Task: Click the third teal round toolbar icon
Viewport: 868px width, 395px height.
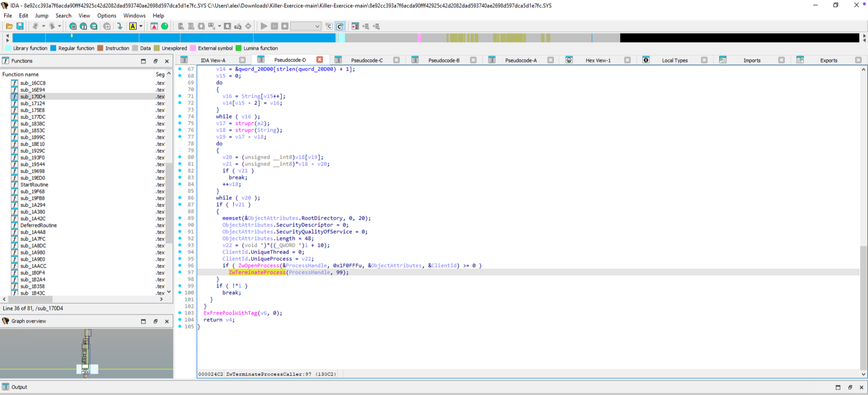Action: point(94,26)
